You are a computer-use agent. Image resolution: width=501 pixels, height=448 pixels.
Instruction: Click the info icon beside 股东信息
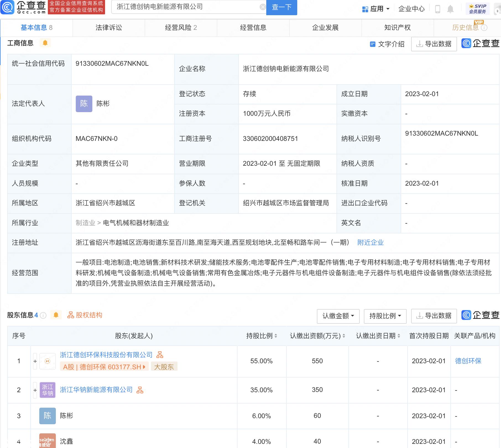[x=43, y=315]
